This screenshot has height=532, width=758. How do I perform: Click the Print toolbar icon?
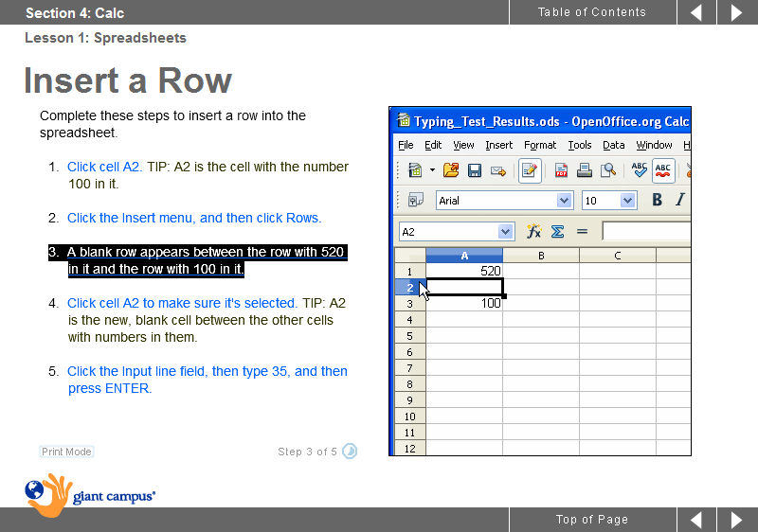pos(584,170)
